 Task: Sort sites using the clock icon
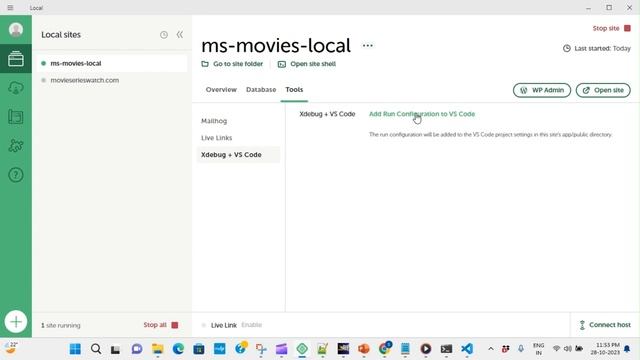pyautogui.click(x=164, y=35)
